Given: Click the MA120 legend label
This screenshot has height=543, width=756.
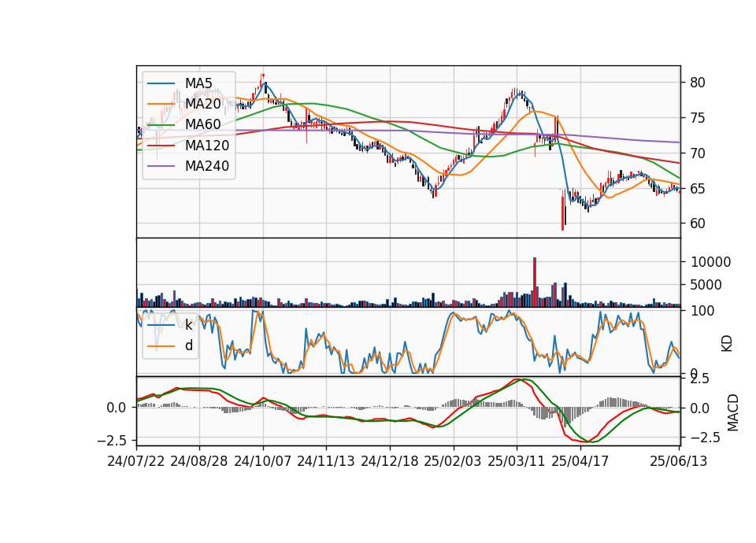Looking at the screenshot, I should point(207,146).
